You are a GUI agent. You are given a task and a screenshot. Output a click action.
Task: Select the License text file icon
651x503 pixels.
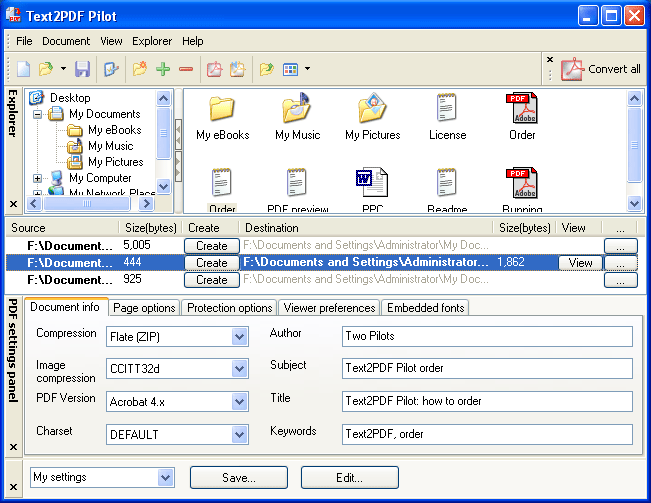[447, 107]
